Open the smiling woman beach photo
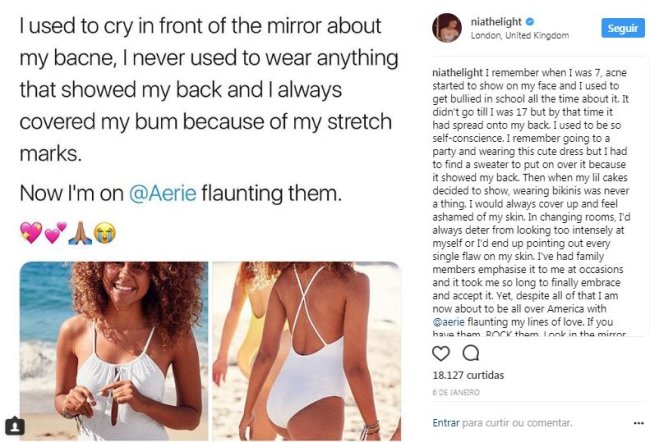The height and width of the screenshot is (442, 650). coord(114,351)
